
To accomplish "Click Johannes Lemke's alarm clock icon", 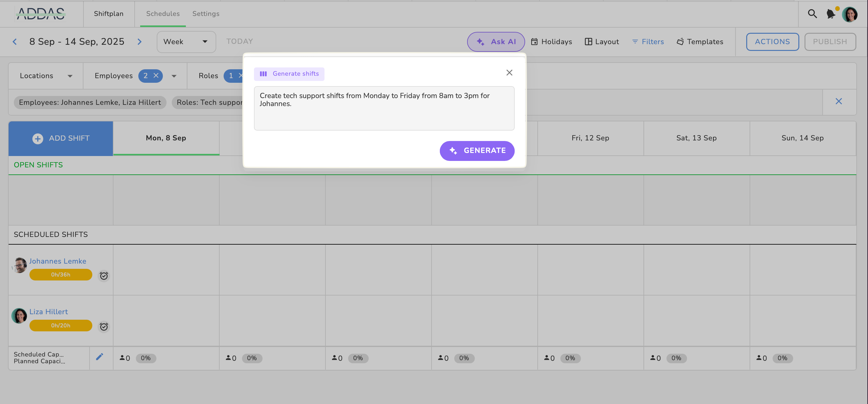I will point(104,276).
